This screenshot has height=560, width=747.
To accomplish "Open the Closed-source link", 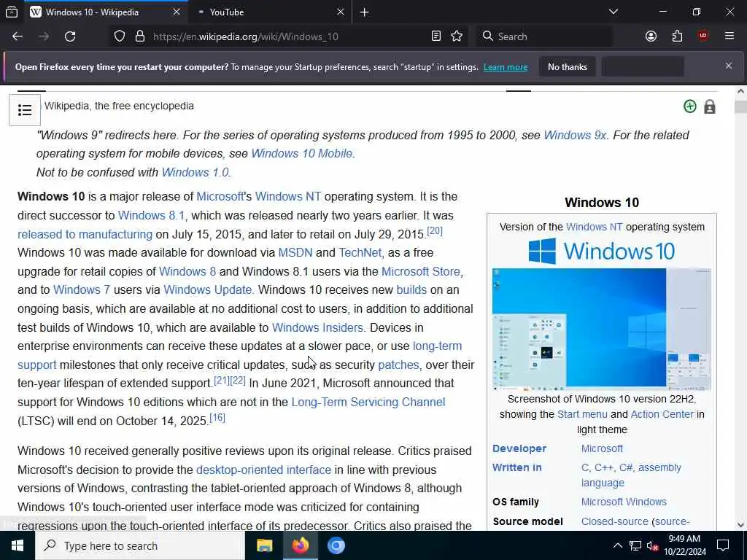I will click(x=614, y=521).
